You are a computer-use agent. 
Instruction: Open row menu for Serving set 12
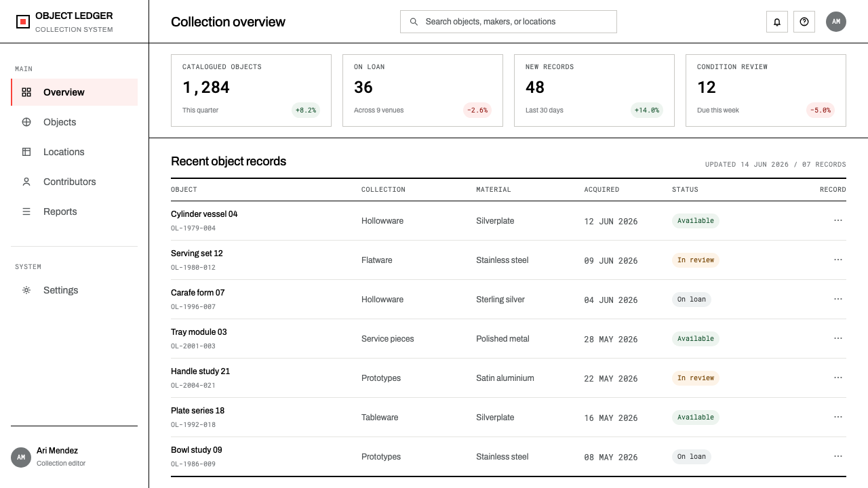pos(838,260)
